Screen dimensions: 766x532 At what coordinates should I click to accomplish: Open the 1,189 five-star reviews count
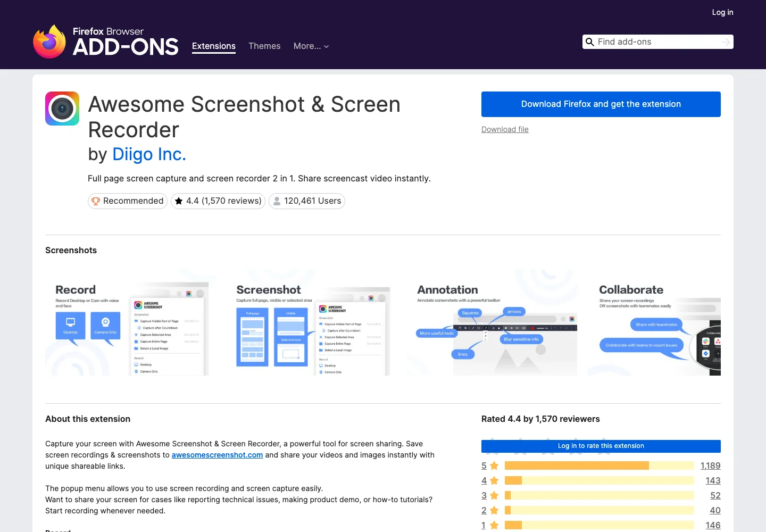711,465
